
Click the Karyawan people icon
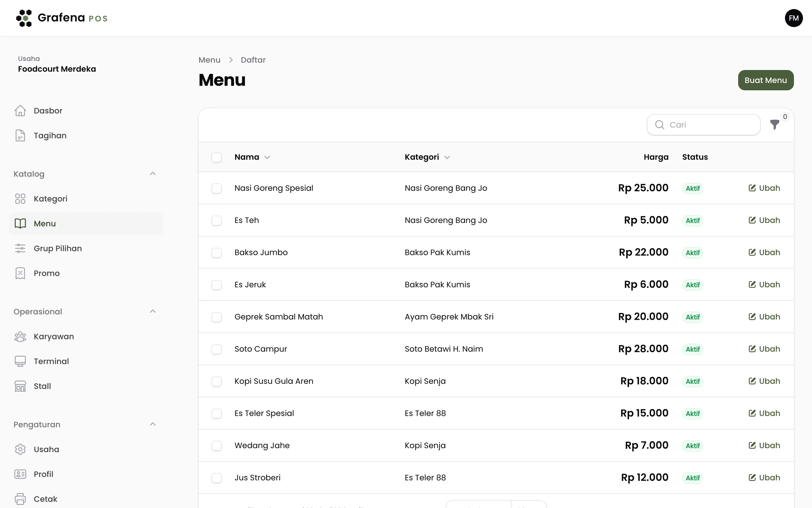20,336
